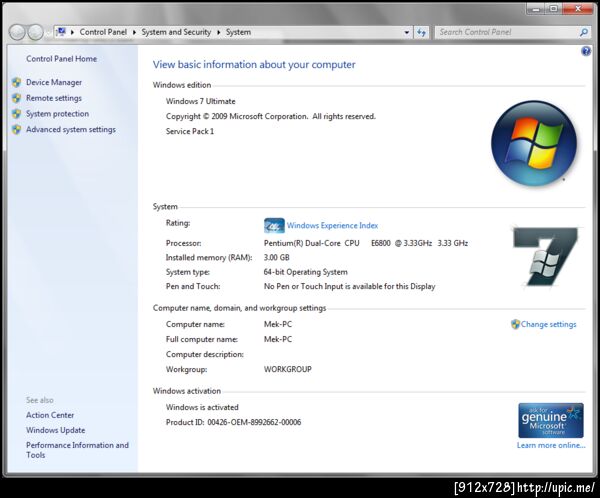Open the recent pages dropdown beside Forward
Viewport: 600px width, 498px height.
(48, 33)
